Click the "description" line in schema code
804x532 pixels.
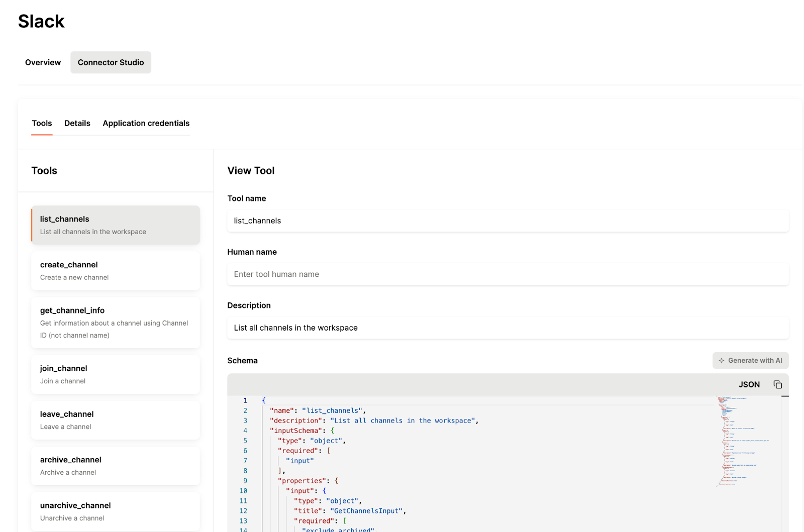click(x=374, y=420)
